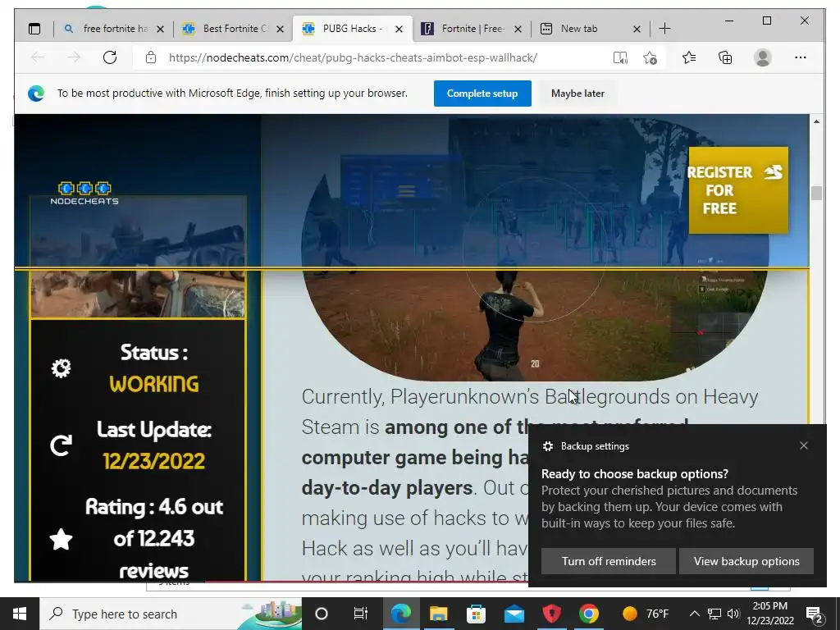Open network status tray icon
840x630 pixels.
tap(714, 614)
